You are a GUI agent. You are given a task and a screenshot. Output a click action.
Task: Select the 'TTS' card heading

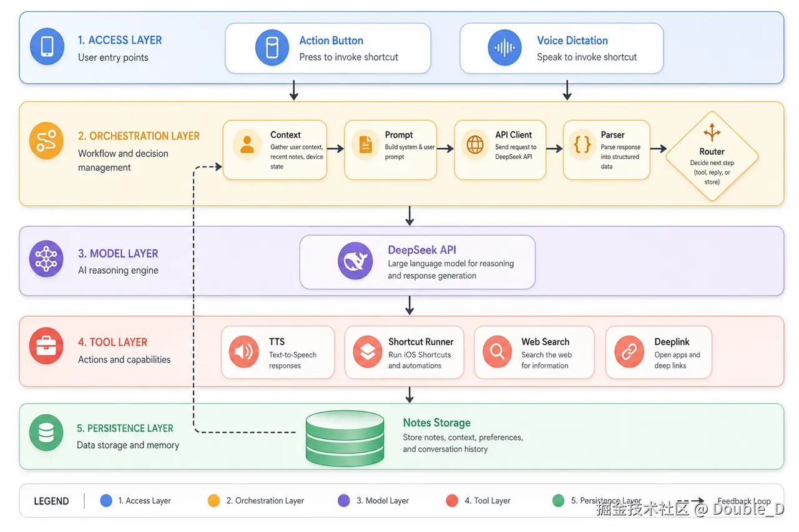click(277, 342)
